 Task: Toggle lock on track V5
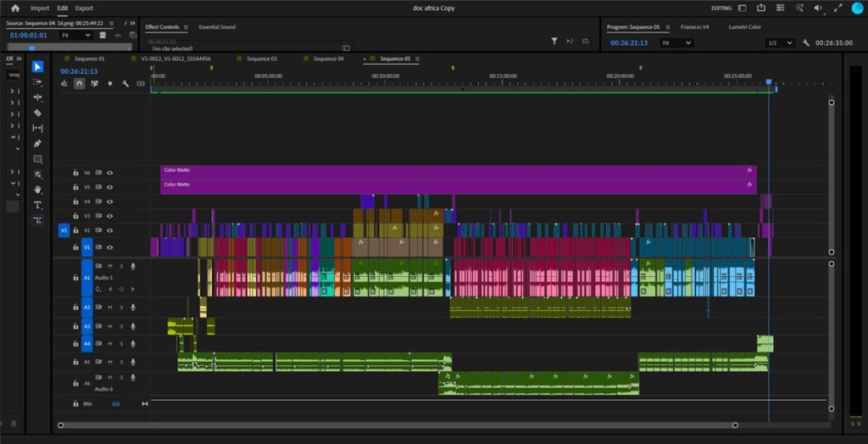(x=75, y=187)
